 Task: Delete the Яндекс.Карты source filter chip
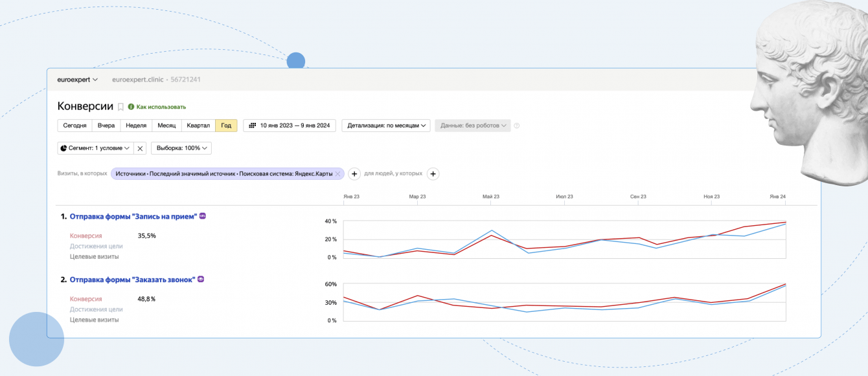point(337,173)
